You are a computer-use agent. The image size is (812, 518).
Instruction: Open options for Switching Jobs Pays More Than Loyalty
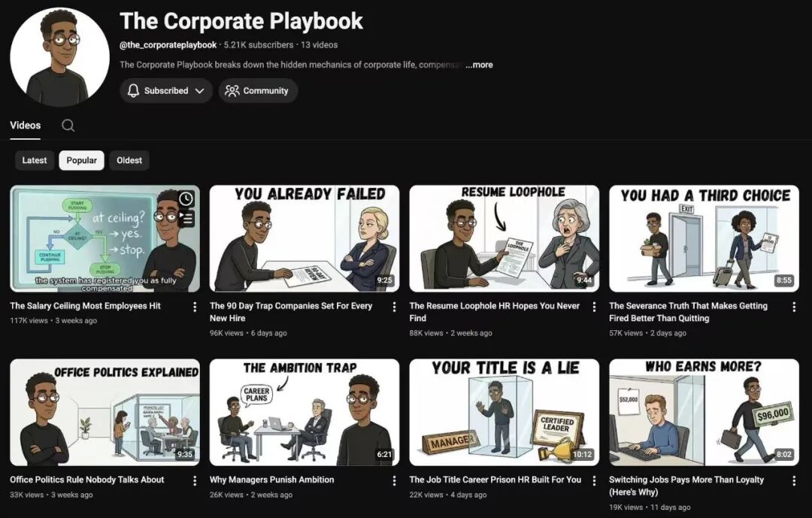pos(794,480)
